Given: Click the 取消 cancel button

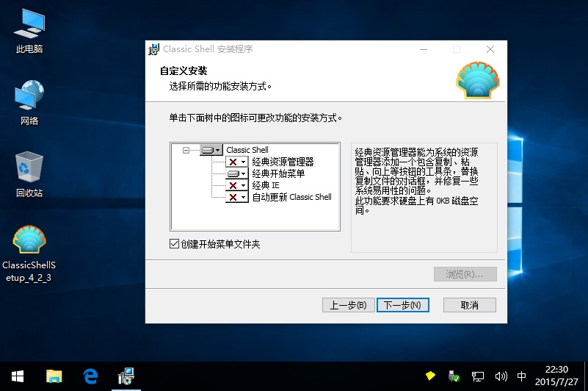Looking at the screenshot, I should (x=470, y=305).
